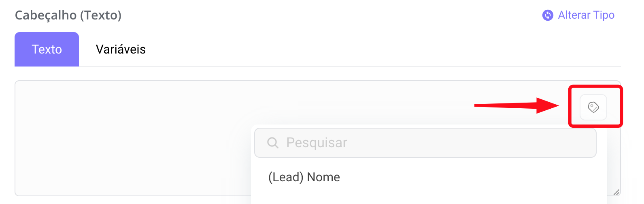Click the word Cabeçalho in the heading
This screenshot has height=204, width=644.
(x=46, y=15)
